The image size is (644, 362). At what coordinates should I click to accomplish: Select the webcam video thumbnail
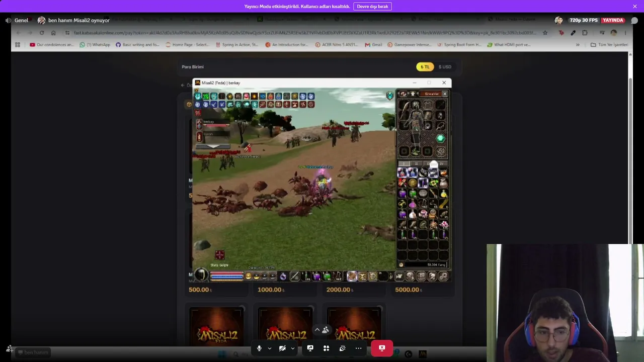click(565, 303)
